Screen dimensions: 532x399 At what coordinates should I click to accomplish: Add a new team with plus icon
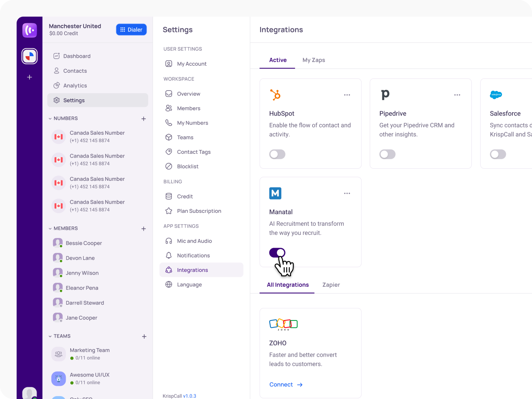pos(144,337)
